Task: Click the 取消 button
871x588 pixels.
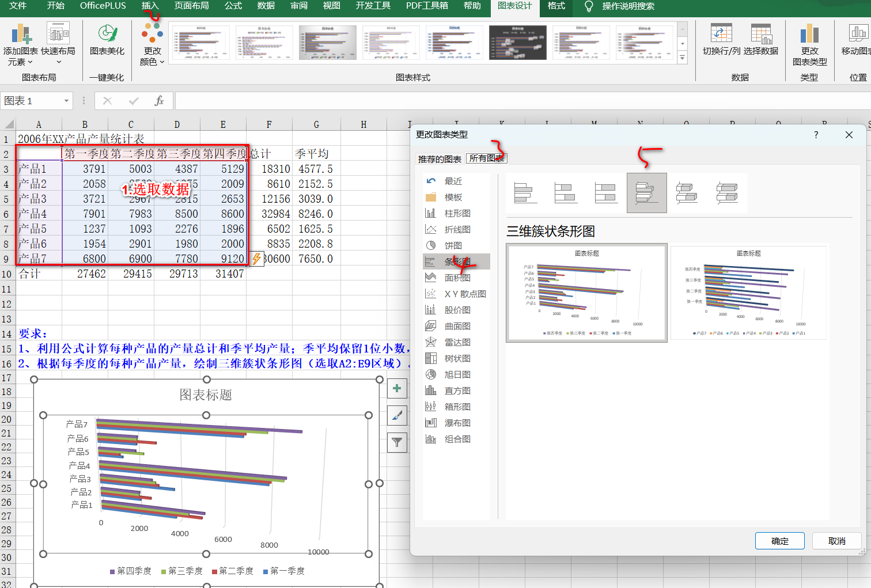Action: pyautogui.click(x=836, y=541)
